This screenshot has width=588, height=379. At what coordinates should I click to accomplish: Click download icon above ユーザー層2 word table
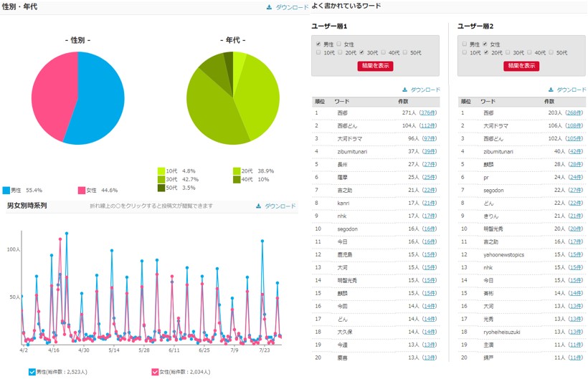[551, 90]
